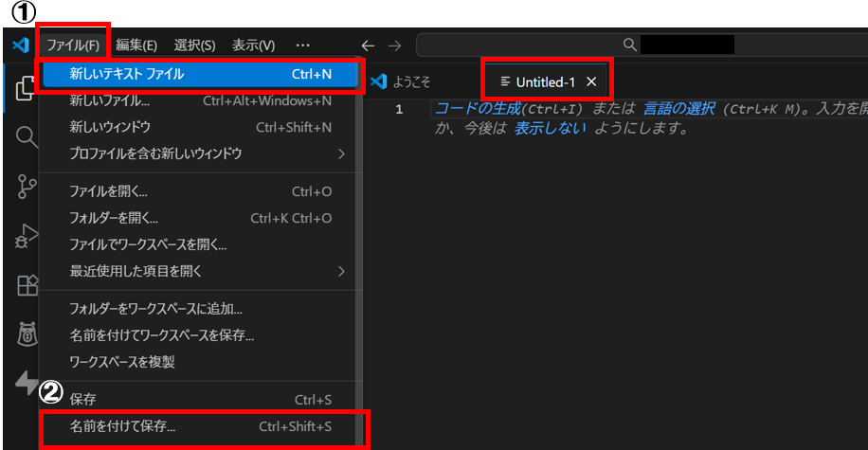Screen dimensions: 868x450
Task: Open the 編集(E) menu
Action: [136, 45]
